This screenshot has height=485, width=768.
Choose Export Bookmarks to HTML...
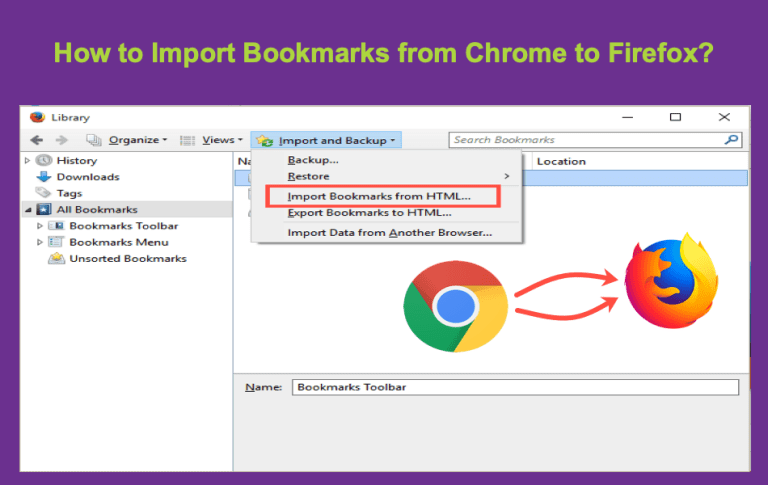[369, 213]
